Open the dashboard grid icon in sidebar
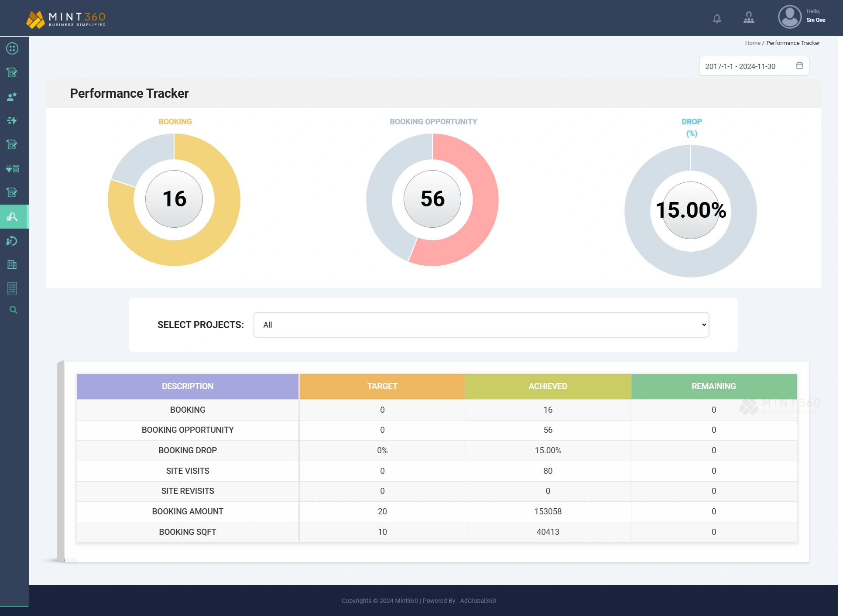Viewport: 843px width, 616px height. 12,48
